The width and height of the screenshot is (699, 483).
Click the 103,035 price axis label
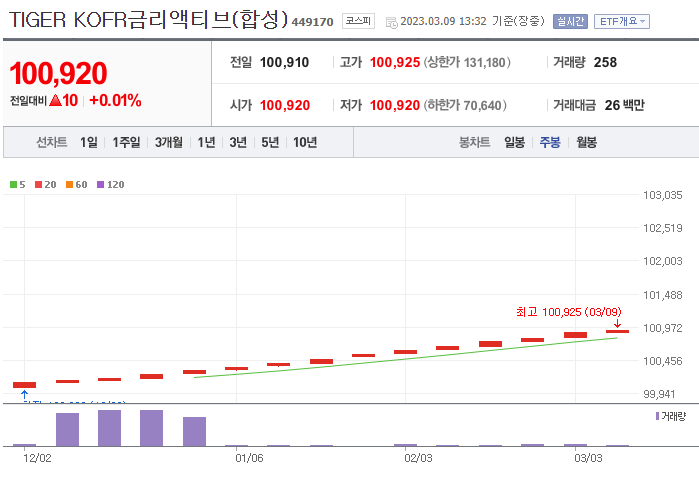click(x=662, y=195)
